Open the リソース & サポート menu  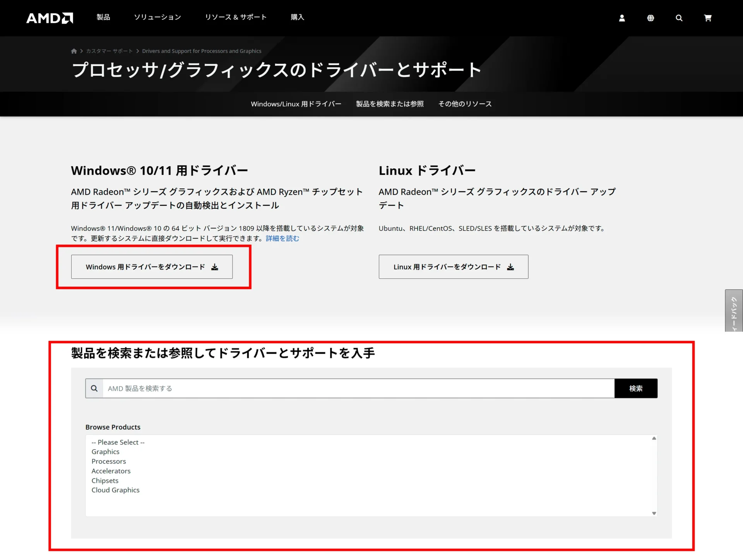coord(236,17)
